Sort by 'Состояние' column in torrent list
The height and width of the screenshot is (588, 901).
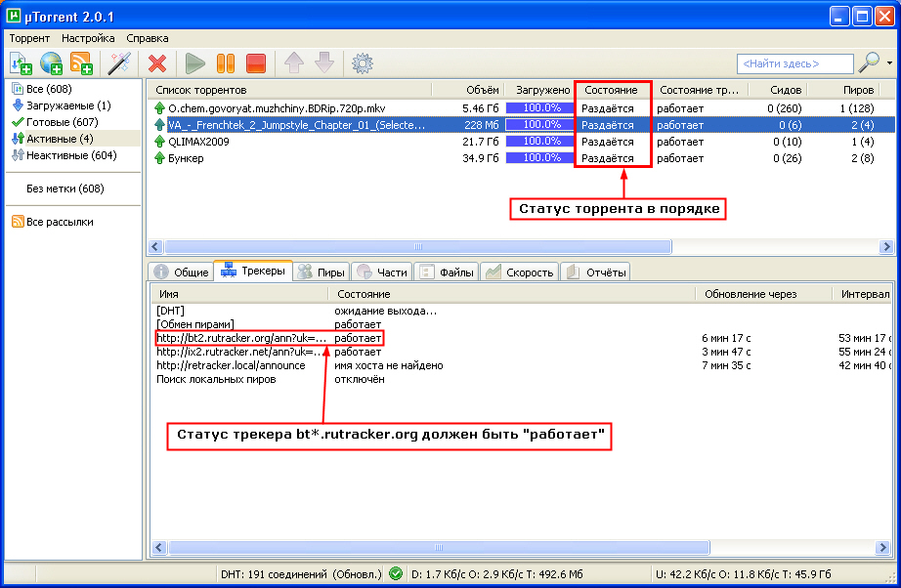[x=611, y=90]
